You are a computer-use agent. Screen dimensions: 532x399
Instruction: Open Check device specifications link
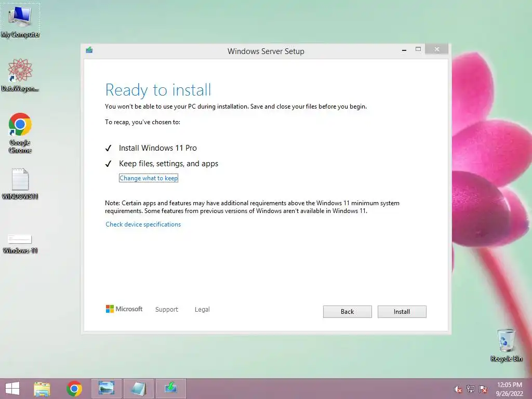pos(143,224)
